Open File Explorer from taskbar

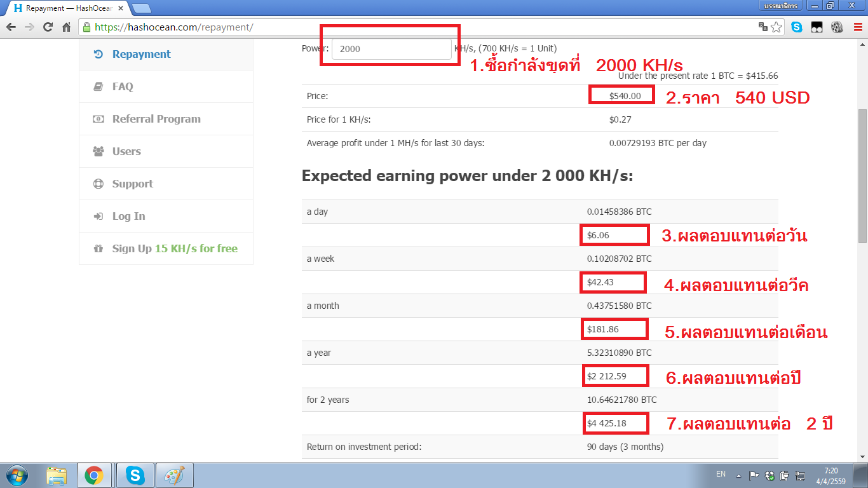[x=56, y=475]
